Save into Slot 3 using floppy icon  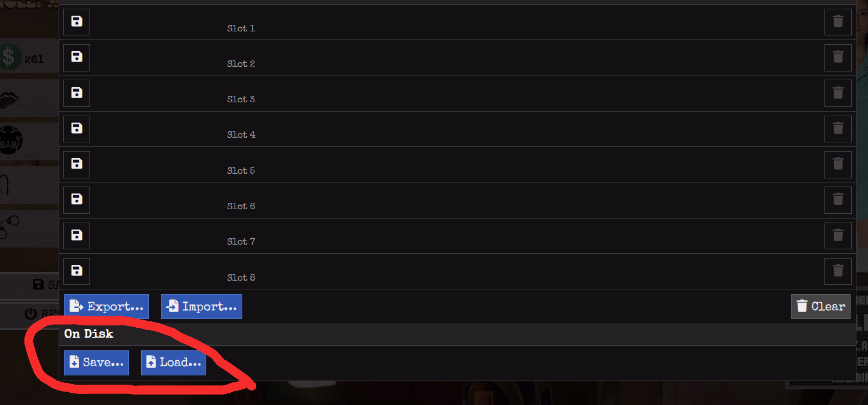coord(77,93)
